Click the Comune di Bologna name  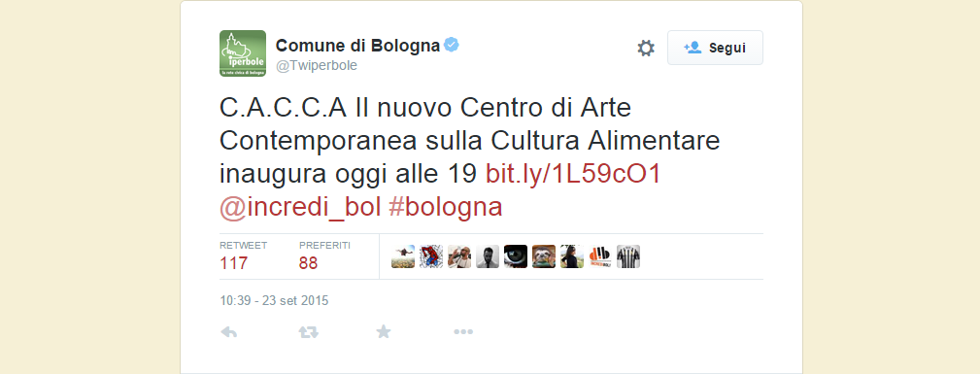coord(357,46)
